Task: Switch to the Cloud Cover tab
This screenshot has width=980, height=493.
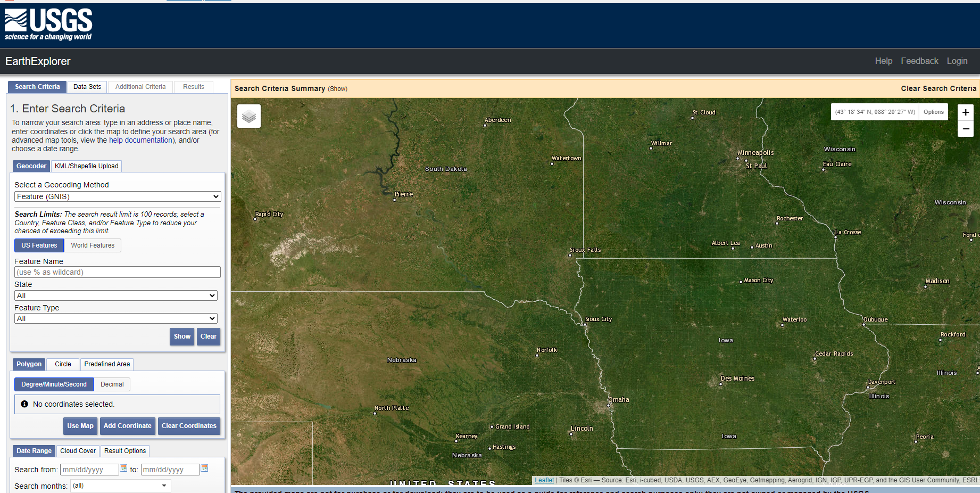Action: (78, 451)
